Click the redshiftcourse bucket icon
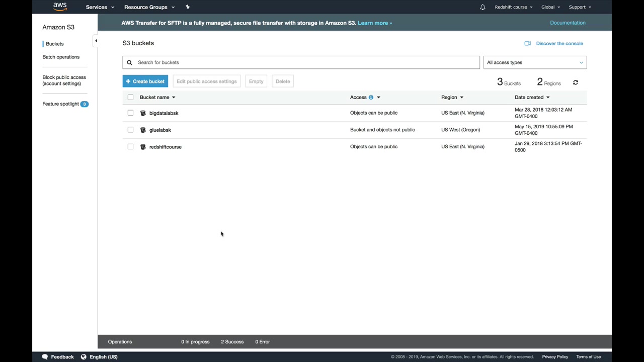The width and height of the screenshot is (644, 362). pyautogui.click(x=143, y=147)
